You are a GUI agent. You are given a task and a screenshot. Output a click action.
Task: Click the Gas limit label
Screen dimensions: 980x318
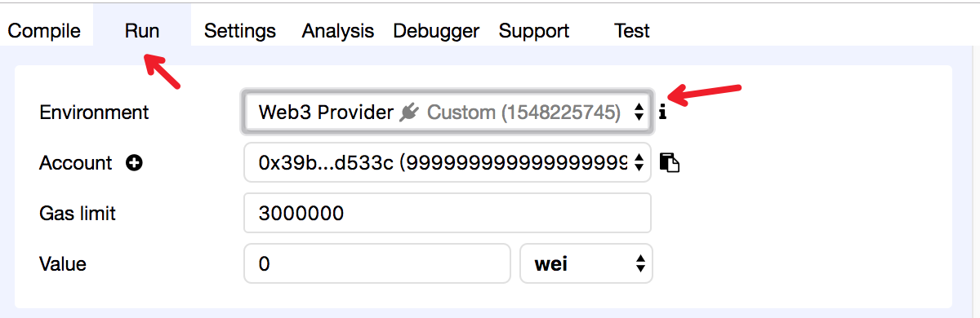pos(78,214)
